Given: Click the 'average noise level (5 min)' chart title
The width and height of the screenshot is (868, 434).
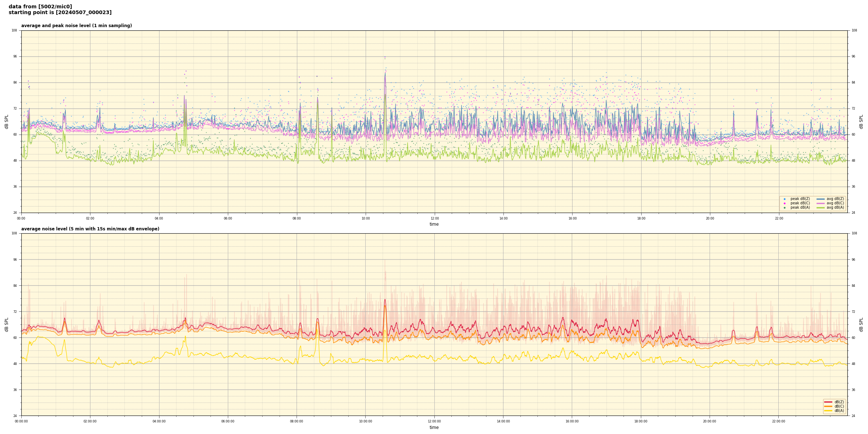Looking at the screenshot, I should click(90, 229).
